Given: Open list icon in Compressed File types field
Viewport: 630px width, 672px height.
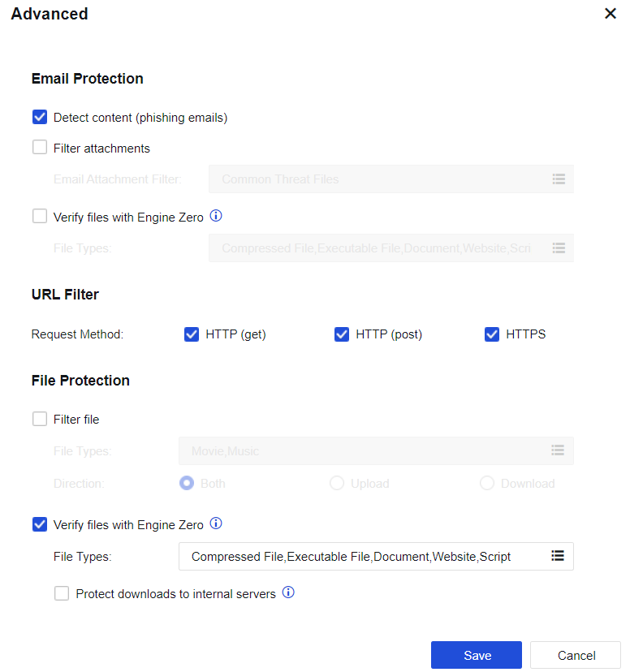Looking at the screenshot, I should coord(558,556).
